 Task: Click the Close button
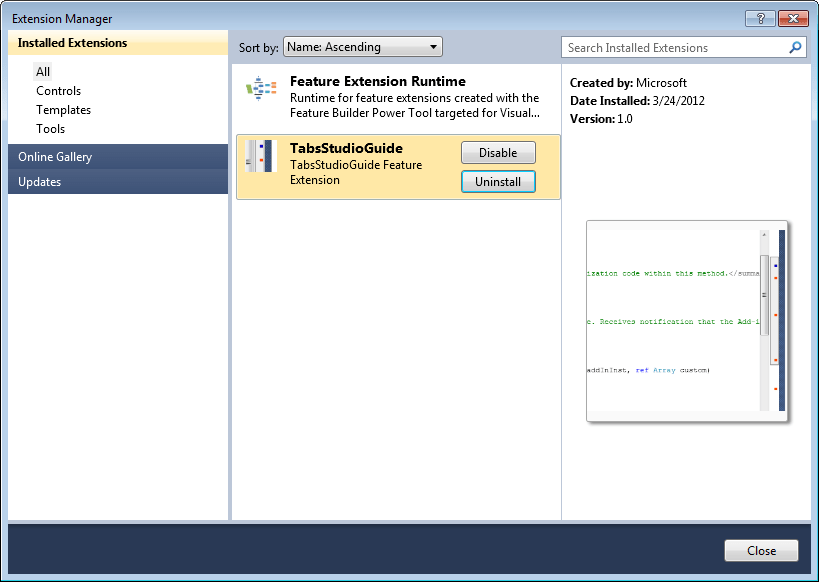(x=761, y=550)
